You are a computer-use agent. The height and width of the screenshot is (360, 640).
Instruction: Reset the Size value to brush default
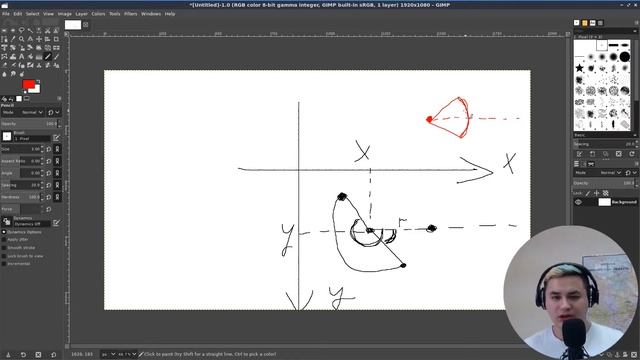click(49, 149)
